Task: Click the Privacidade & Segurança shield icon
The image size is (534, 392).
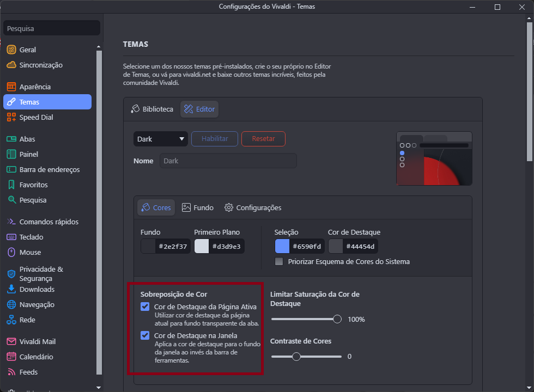Action: [11, 274]
